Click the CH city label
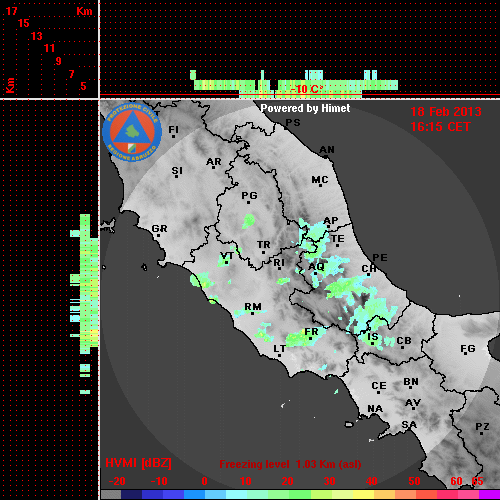 369,269
